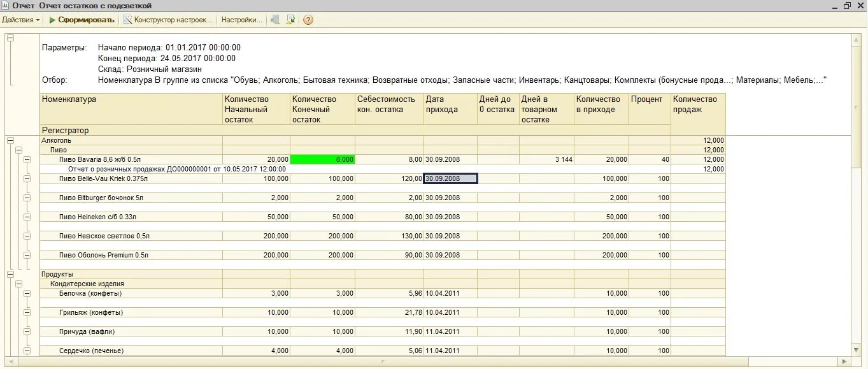Collapse the Пиво subgroup
The width and height of the screenshot is (868, 369).
[18, 150]
